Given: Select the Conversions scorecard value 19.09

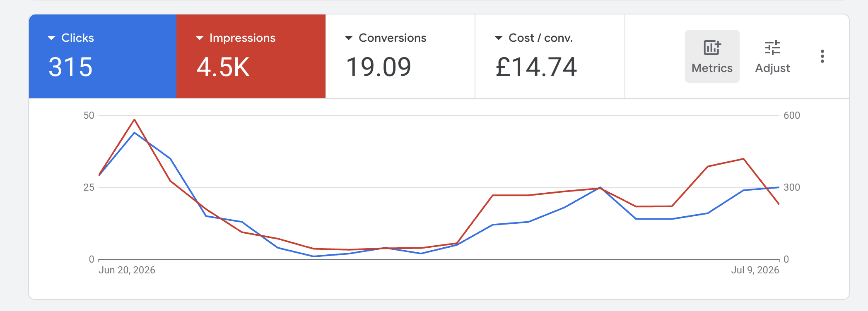Looking at the screenshot, I should [x=379, y=67].
